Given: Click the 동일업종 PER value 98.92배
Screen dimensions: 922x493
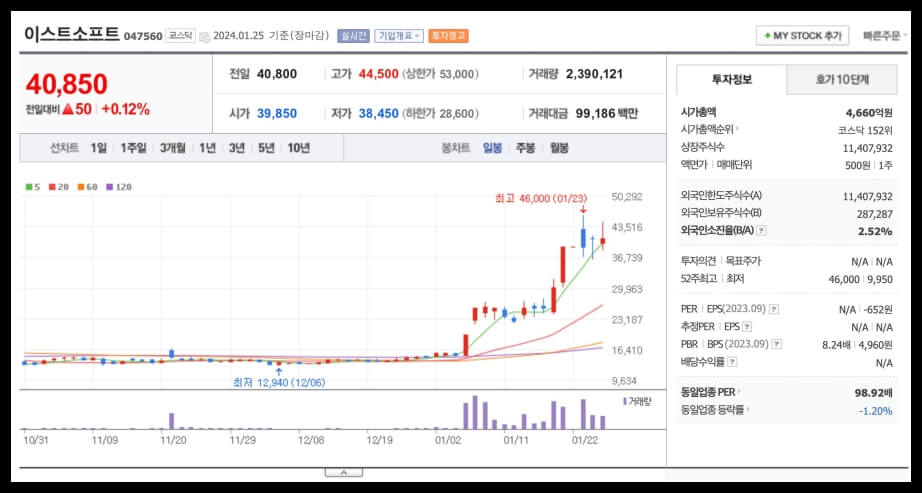Looking at the screenshot, I should pos(874,392).
